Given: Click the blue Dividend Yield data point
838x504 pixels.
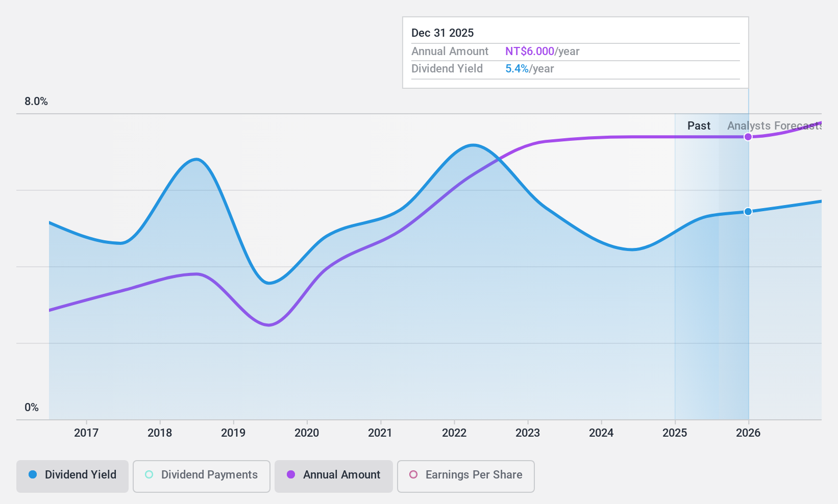Looking at the screenshot, I should (x=748, y=211).
